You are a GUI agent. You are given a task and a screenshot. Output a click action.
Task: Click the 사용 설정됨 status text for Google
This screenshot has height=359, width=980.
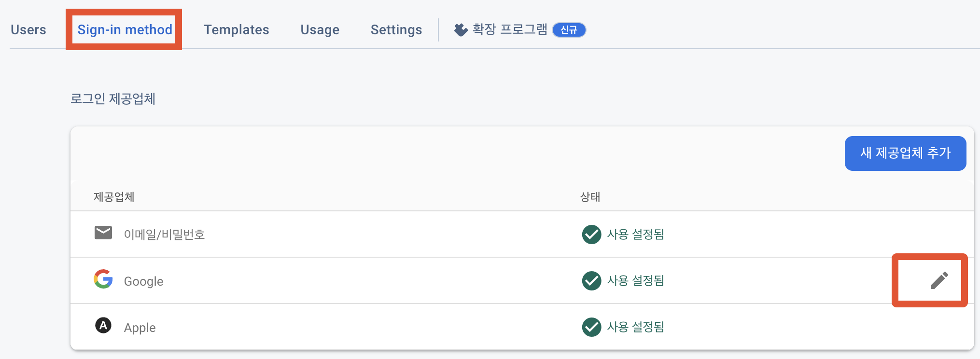click(x=635, y=281)
